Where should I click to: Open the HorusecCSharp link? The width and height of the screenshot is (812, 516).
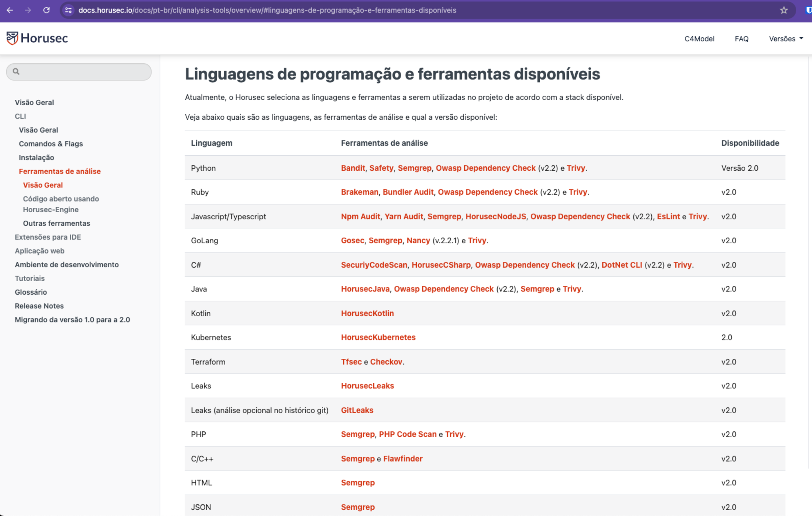click(x=441, y=265)
